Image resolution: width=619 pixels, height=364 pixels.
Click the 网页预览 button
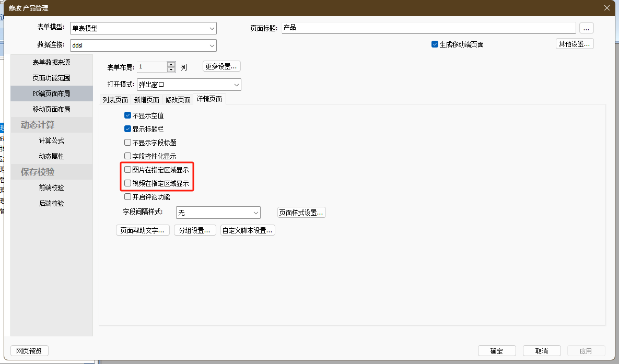point(29,351)
